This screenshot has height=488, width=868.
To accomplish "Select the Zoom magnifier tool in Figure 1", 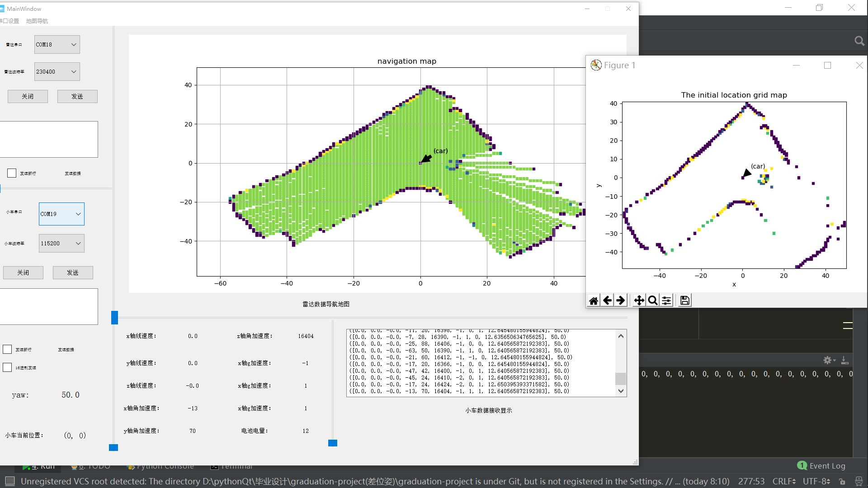I will click(x=652, y=300).
